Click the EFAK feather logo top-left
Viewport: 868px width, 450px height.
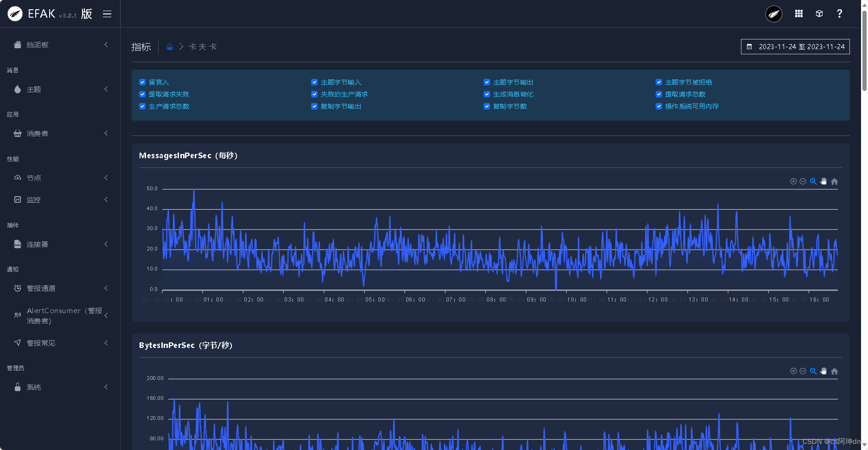coord(14,13)
